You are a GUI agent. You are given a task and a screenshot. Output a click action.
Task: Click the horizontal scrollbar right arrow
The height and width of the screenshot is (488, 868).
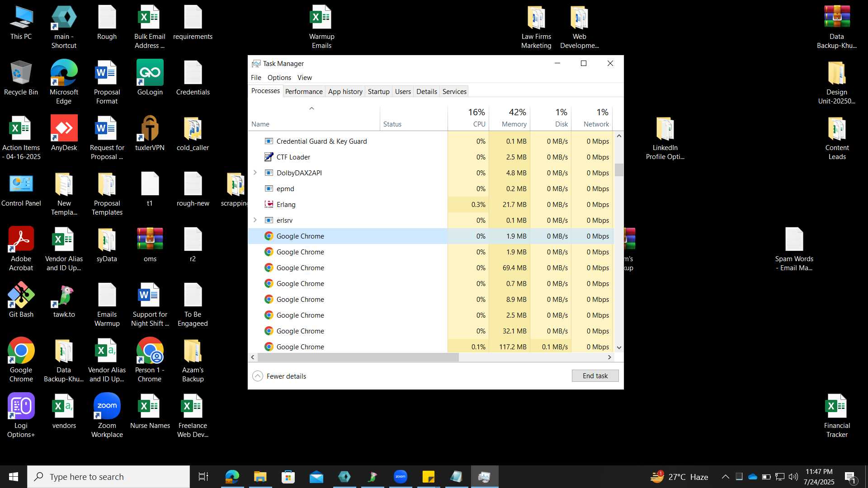[x=609, y=357]
